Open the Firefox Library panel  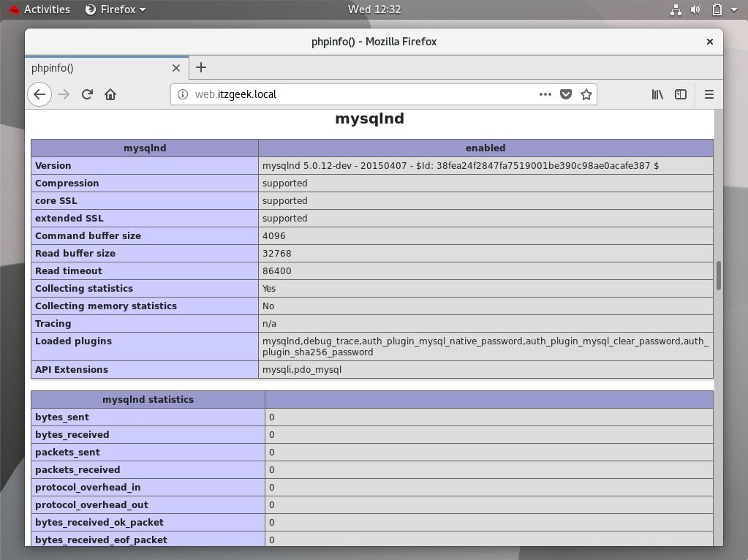657,94
